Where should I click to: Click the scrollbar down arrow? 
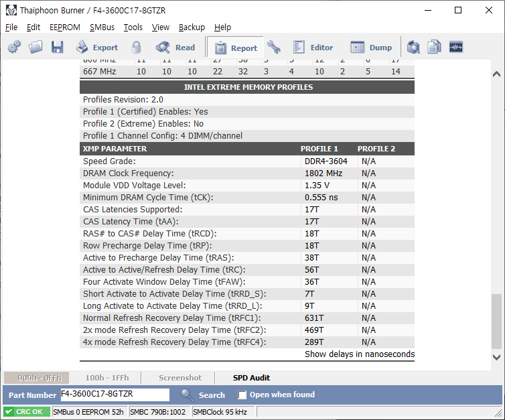(496, 357)
